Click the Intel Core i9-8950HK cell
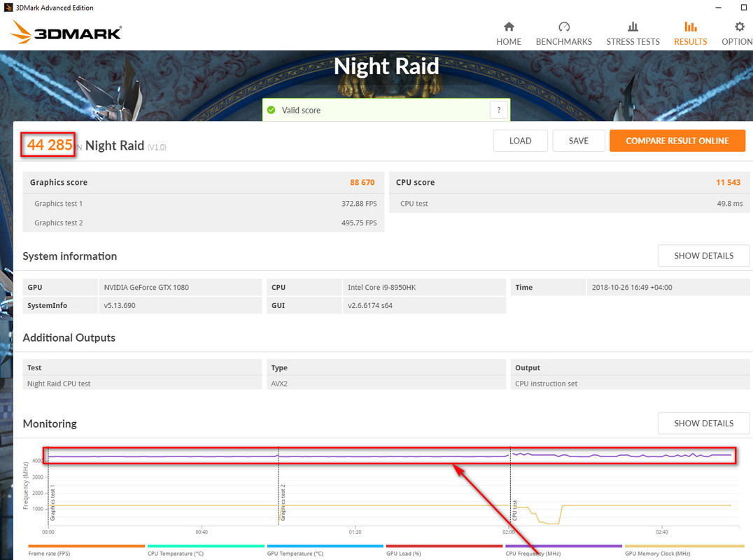Viewport: 753px width, 560px height. (x=424, y=287)
